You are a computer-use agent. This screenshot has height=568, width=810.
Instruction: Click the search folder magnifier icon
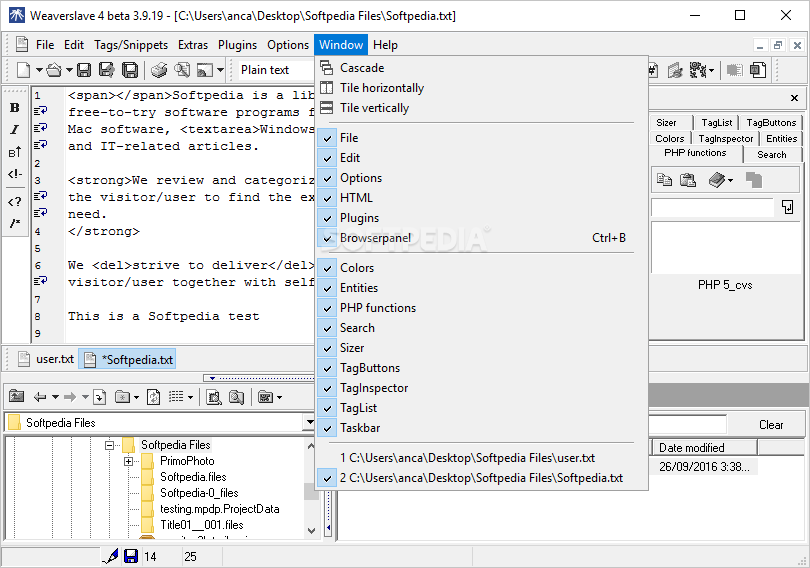(x=236, y=397)
